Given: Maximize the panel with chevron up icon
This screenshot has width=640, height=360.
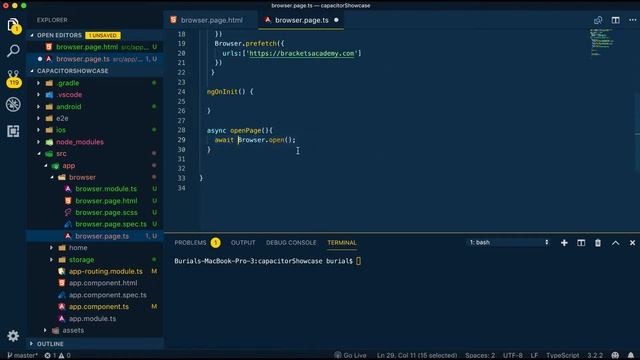Looking at the screenshot, I should pyautogui.click(x=615, y=243).
